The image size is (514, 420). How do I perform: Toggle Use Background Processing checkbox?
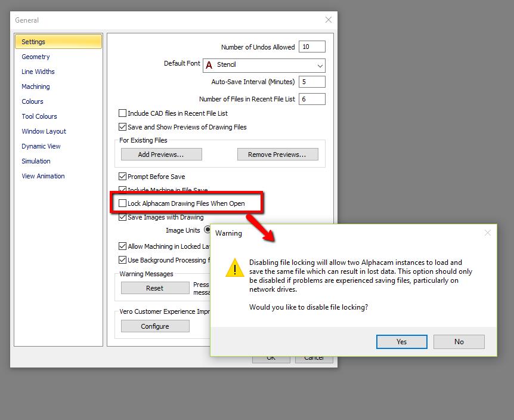[122, 260]
